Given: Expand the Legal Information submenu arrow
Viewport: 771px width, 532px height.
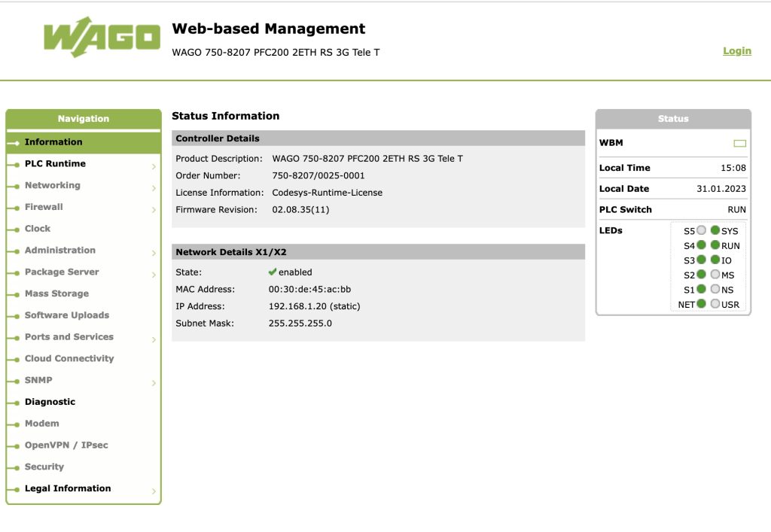Looking at the screenshot, I should coord(154,491).
